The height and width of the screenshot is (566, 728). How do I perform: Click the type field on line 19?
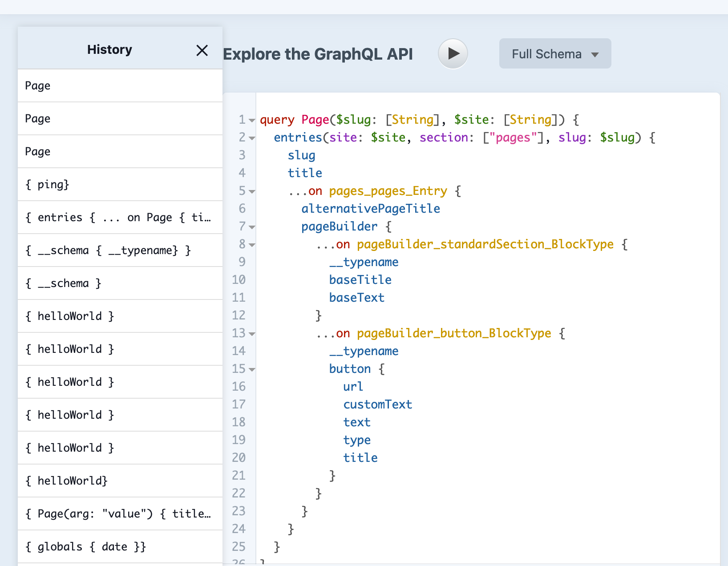(x=357, y=440)
